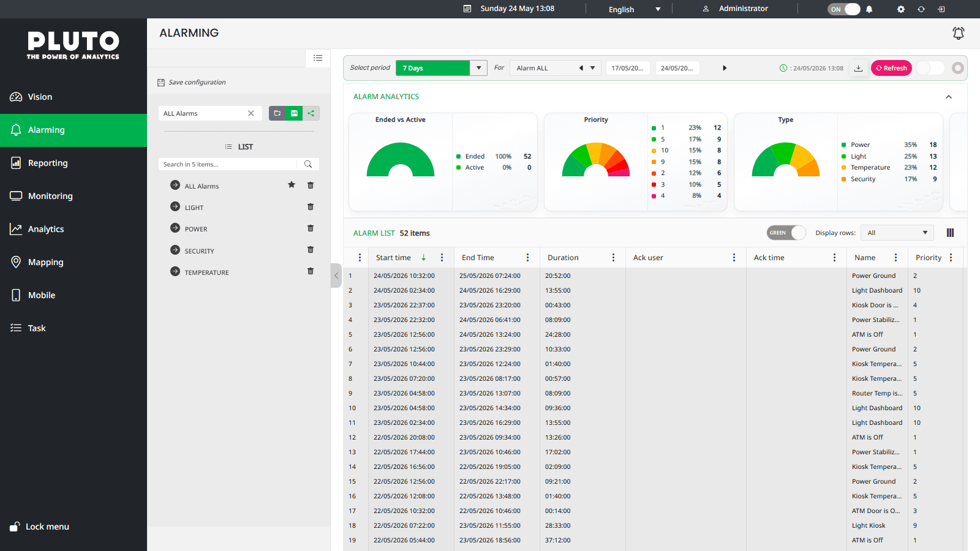Open End Time column options menu

click(527, 258)
